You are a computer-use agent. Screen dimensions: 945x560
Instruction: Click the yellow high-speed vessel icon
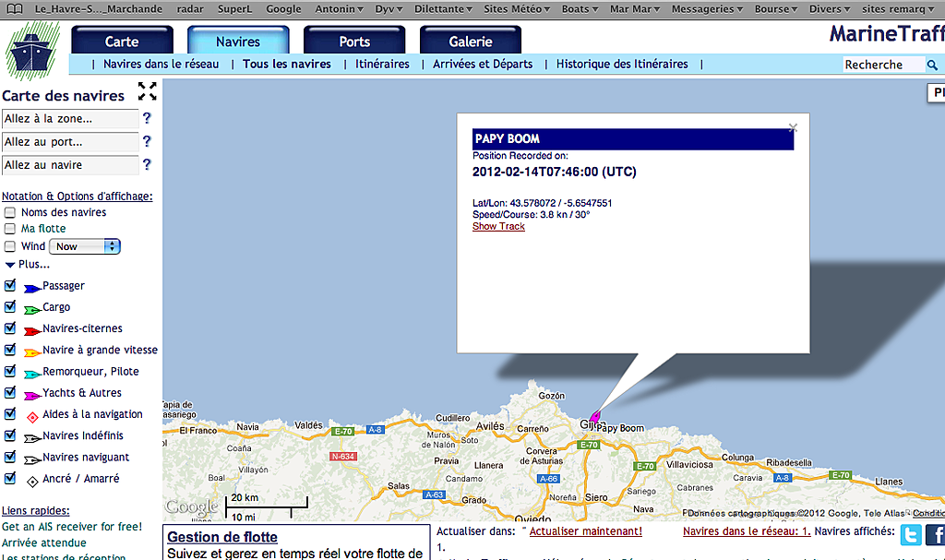tap(32, 352)
